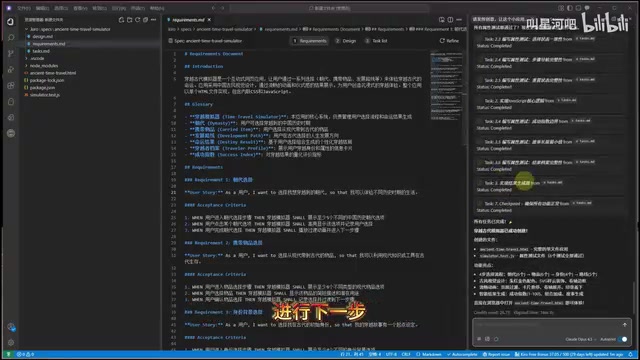Open the last menu in the menu bar
Screen dimensions: 640x360
tap(157, 8)
